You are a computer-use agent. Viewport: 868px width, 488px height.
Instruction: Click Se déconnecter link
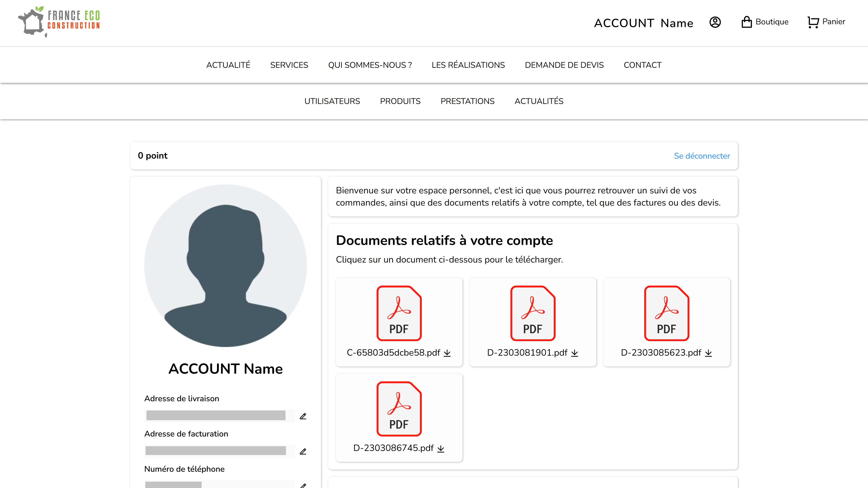pos(702,156)
